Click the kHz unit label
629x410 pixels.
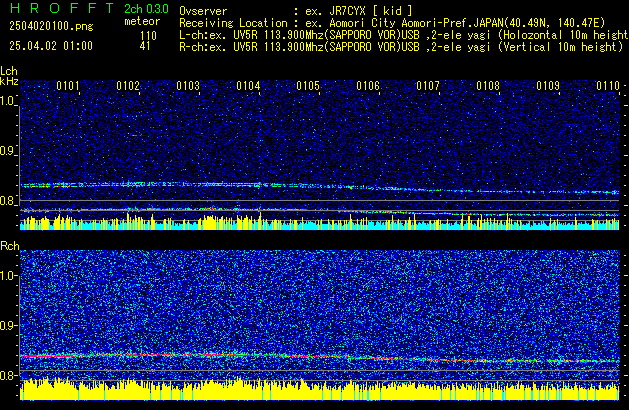tap(9, 81)
